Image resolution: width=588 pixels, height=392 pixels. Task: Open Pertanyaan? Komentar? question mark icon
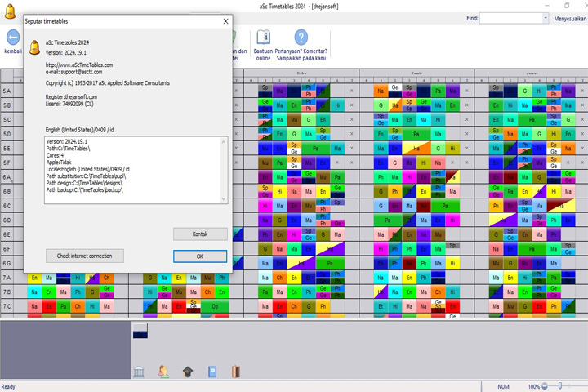tap(301, 38)
